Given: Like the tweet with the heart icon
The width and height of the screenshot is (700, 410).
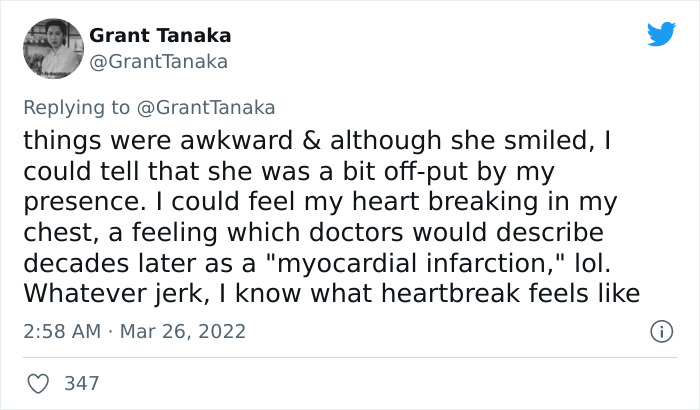Looking at the screenshot, I should 37,382.
